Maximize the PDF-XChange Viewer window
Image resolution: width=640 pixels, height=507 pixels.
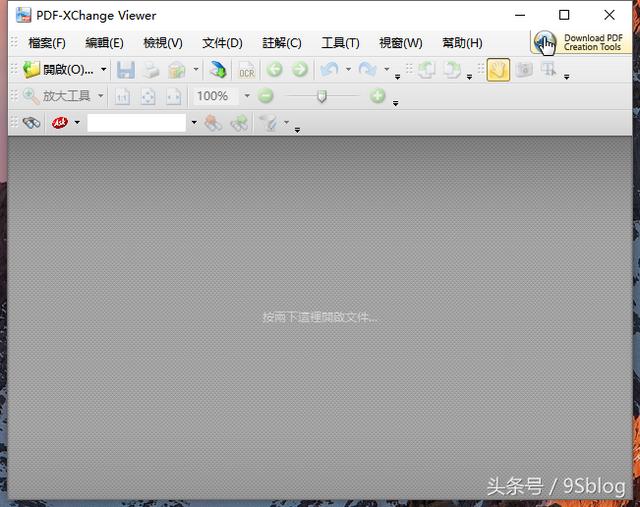(x=564, y=15)
